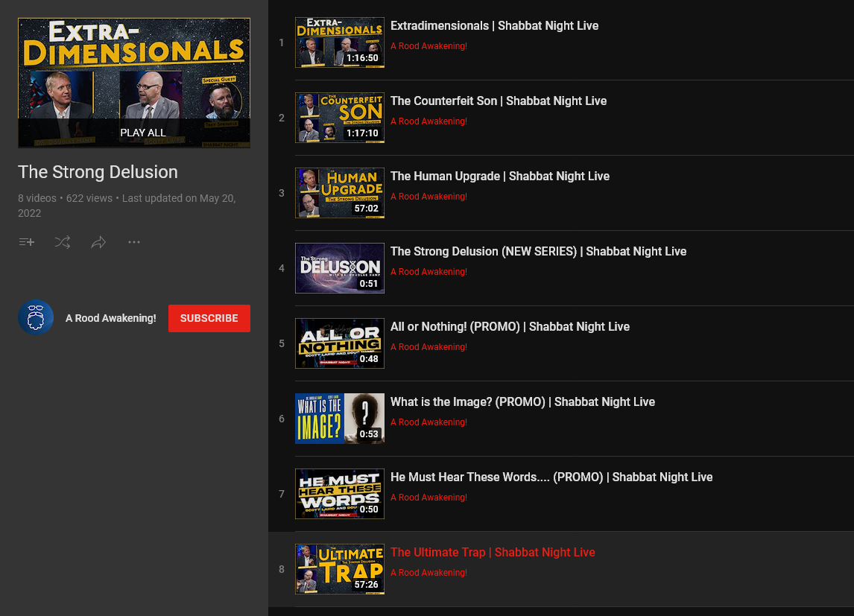
Task: Click channel link under The Human Upgrade
Action: pyautogui.click(x=428, y=197)
